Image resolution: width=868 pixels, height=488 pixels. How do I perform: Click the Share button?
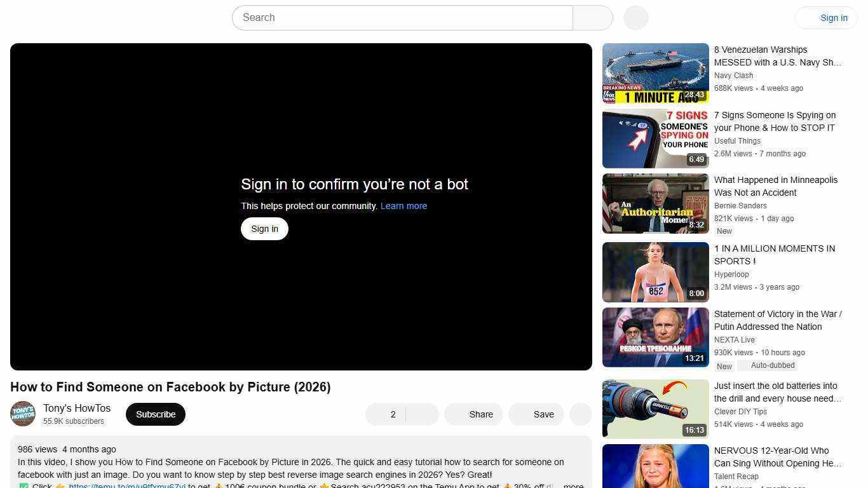click(x=473, y=414)
